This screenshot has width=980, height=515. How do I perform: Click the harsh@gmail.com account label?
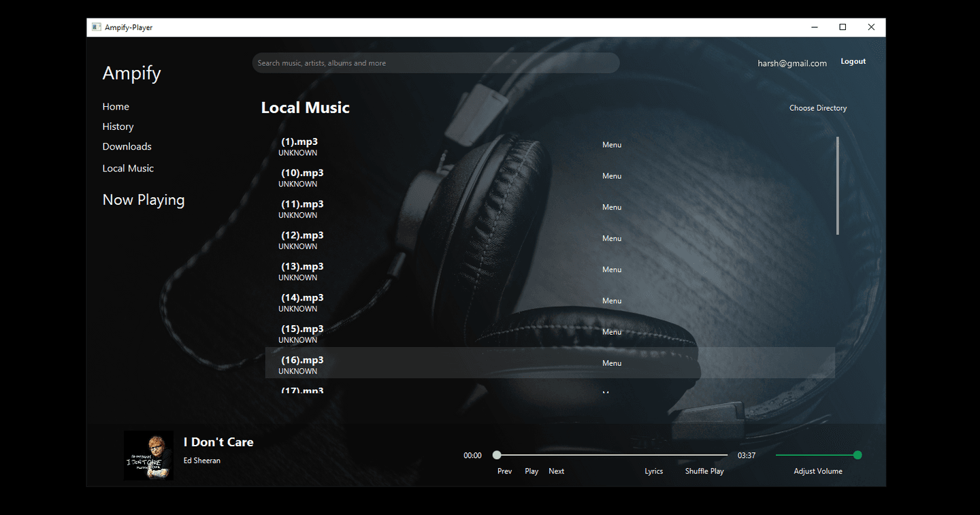pyautogui.click(x=792, y=63)
